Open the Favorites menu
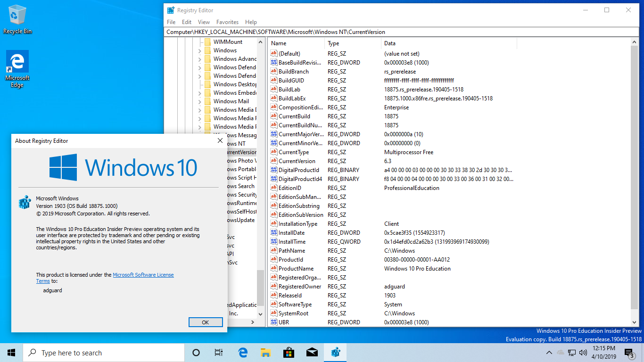The image size is (644, 362). (x=227, y=22)
